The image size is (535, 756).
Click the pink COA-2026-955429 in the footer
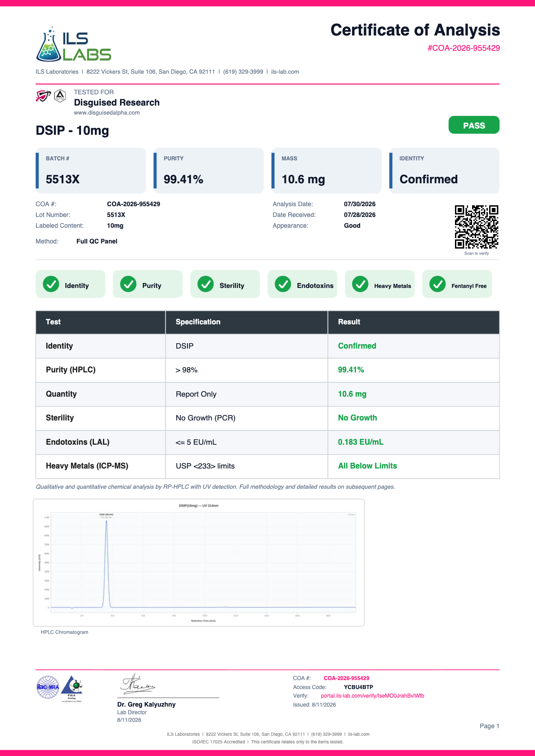(x=347, y=678)
